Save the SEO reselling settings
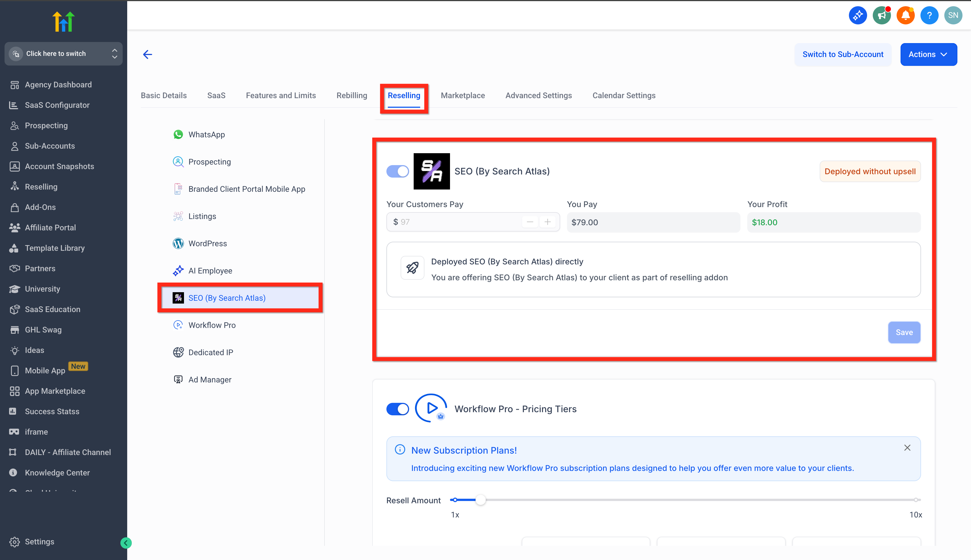Viewport: 971px width, 560px height. click(x=904, y=332)
